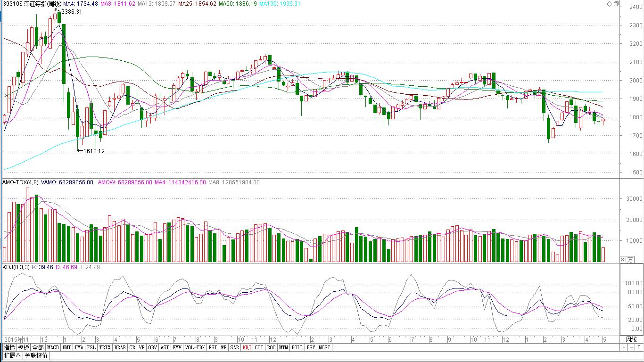Click the MA12: 1809.57 label

pyautogui.click(x=157, y=4)
